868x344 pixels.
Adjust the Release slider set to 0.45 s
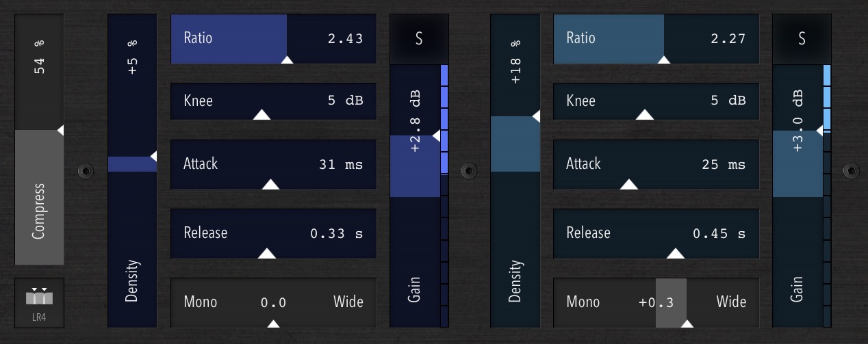pos(656,233)
